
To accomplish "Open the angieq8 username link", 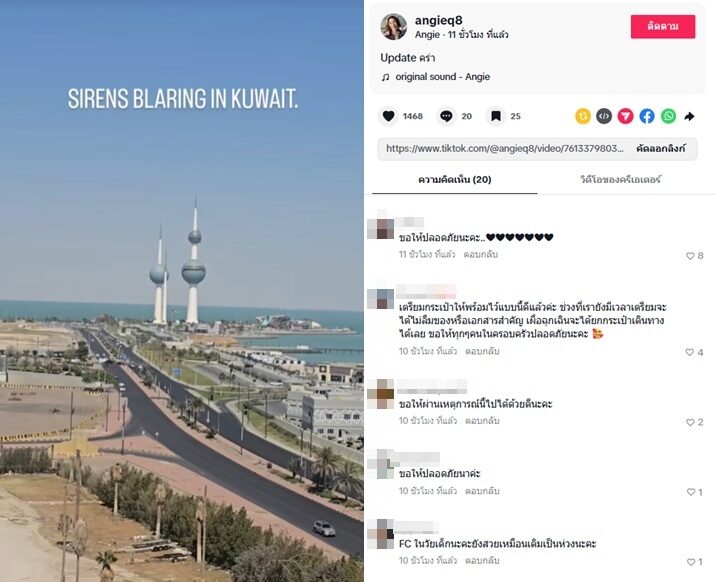I will pyautogui.click(x=438, y=20).
